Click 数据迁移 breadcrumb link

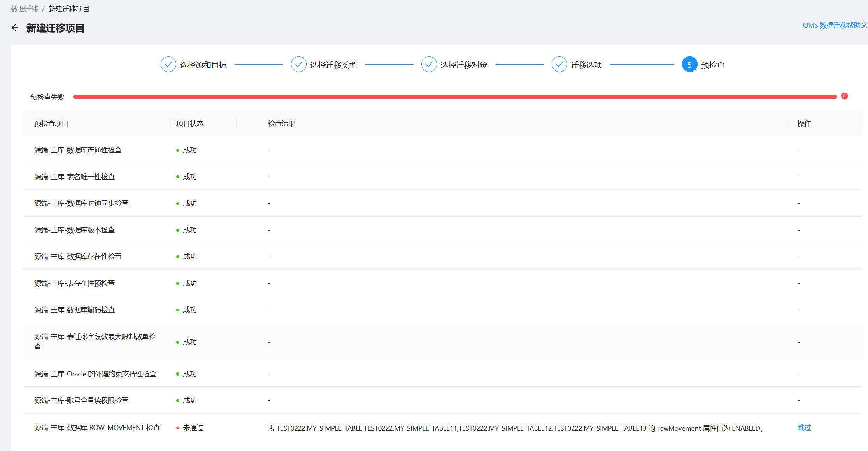coord(25,9)
